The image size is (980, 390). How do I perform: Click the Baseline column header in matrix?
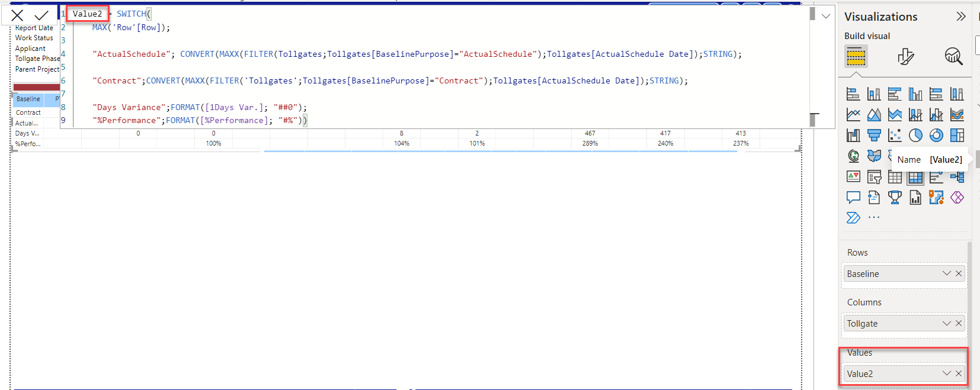click(28, 99)
